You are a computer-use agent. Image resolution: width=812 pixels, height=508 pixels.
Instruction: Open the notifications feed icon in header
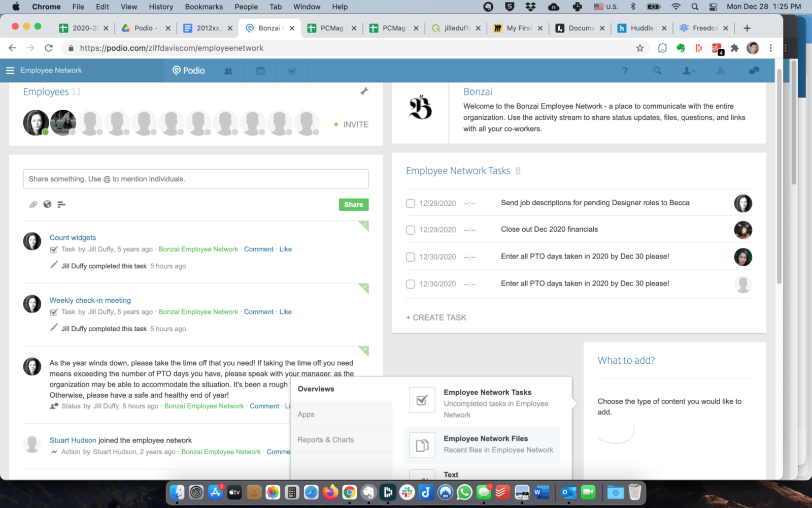point(720,71)
